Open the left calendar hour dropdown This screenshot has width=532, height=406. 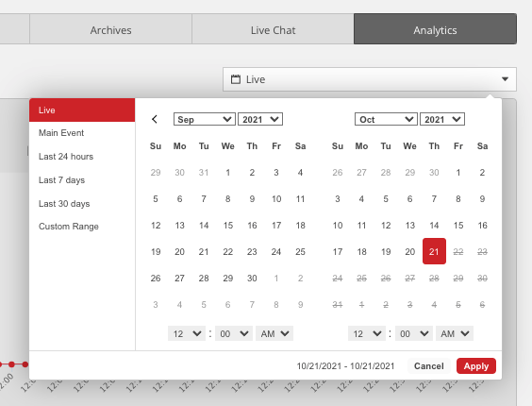coord(187,333)
